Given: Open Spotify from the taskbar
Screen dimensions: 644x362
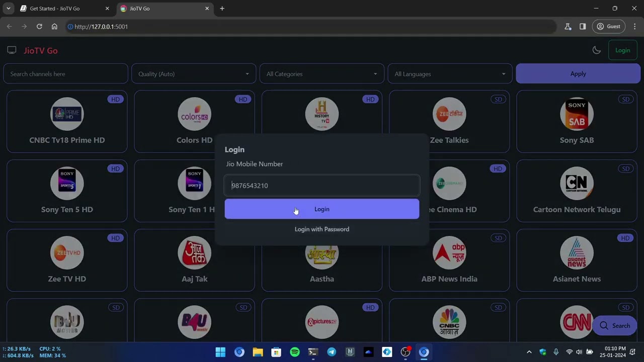Looking at the screenshot, I should coord(295,352).
